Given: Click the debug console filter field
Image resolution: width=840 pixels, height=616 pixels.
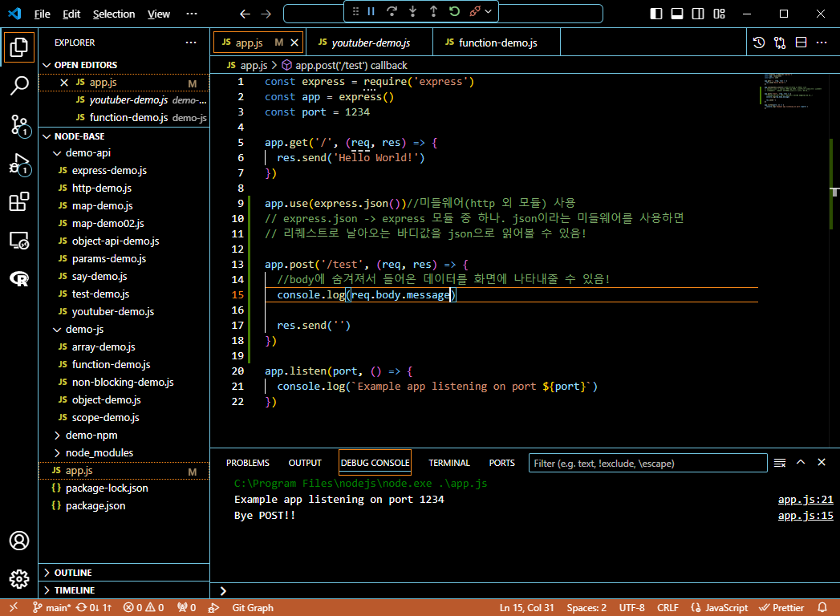Looking at the screenshot, I should click(647, 464).
